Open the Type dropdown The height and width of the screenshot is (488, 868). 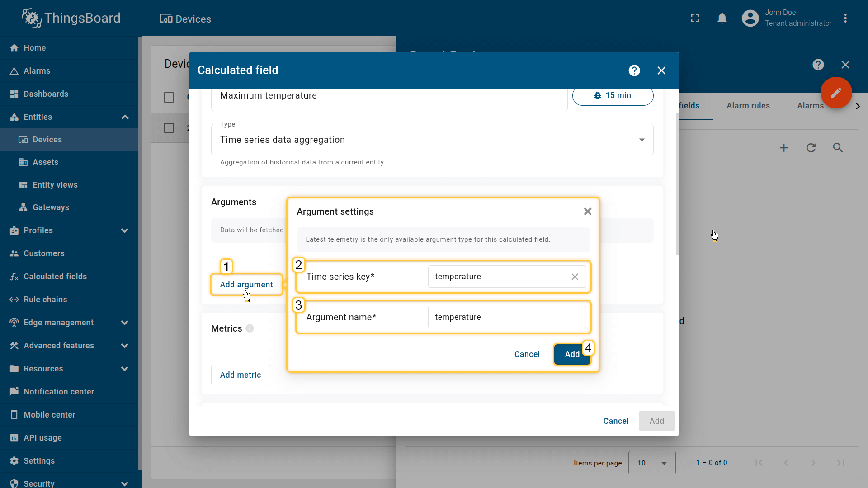[x=432, y=140]
